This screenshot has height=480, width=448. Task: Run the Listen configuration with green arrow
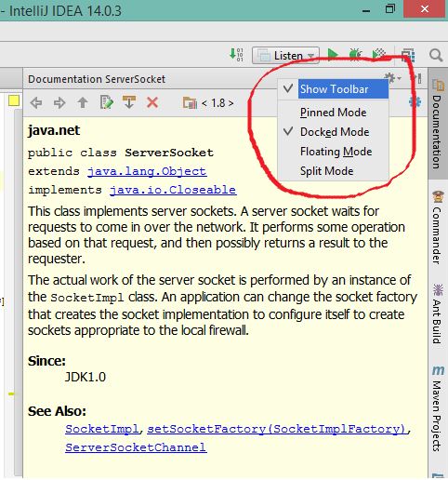pyautogui.click(x=333, y=55)
